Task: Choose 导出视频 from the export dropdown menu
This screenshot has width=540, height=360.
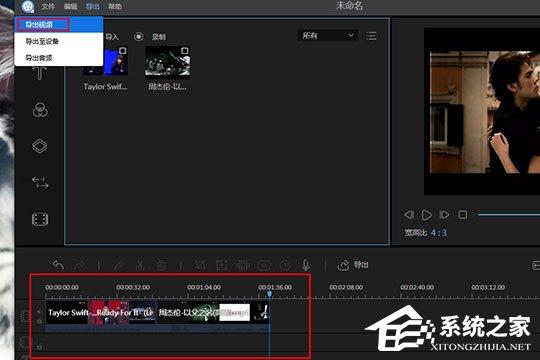Action: (x=59, y=24)
